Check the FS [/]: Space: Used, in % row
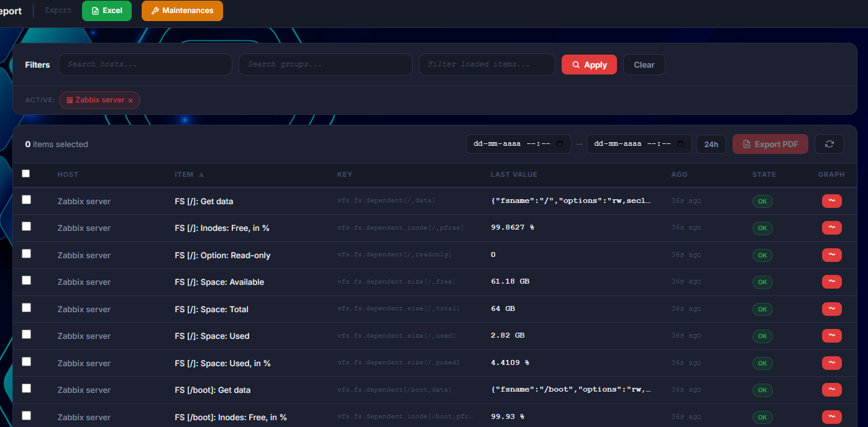This screenshot has height=427, width=868. (x=26, y=361)
